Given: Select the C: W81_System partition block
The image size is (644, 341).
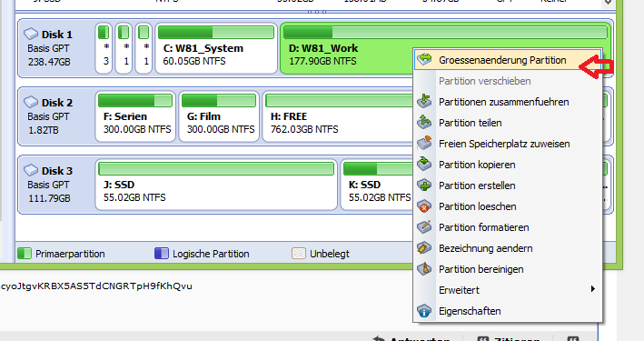Looking at the screenshot, I should click(x=216, y=48).
